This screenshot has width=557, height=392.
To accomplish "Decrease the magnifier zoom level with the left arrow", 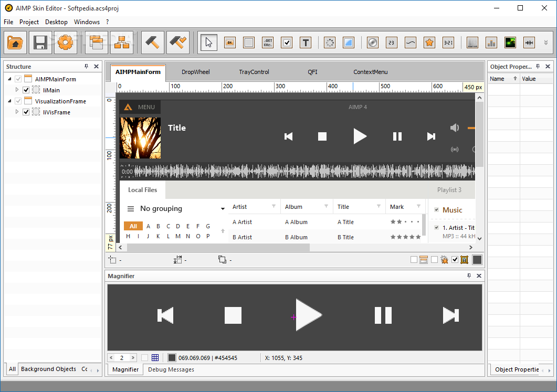I will point(111,358).
